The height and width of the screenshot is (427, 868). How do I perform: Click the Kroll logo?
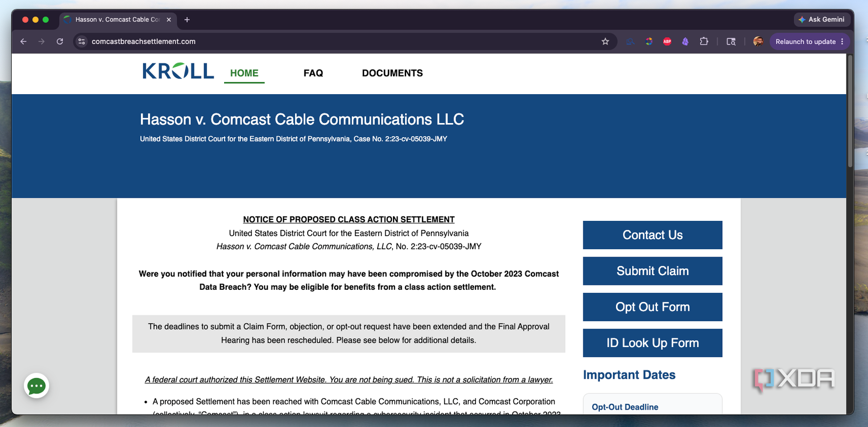pos(178,71)
